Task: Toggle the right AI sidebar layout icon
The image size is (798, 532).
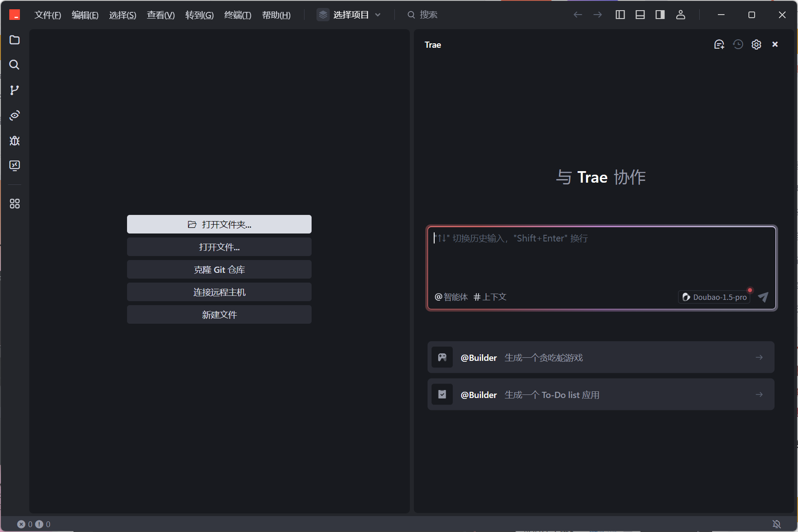Action: tap(660, 15)
